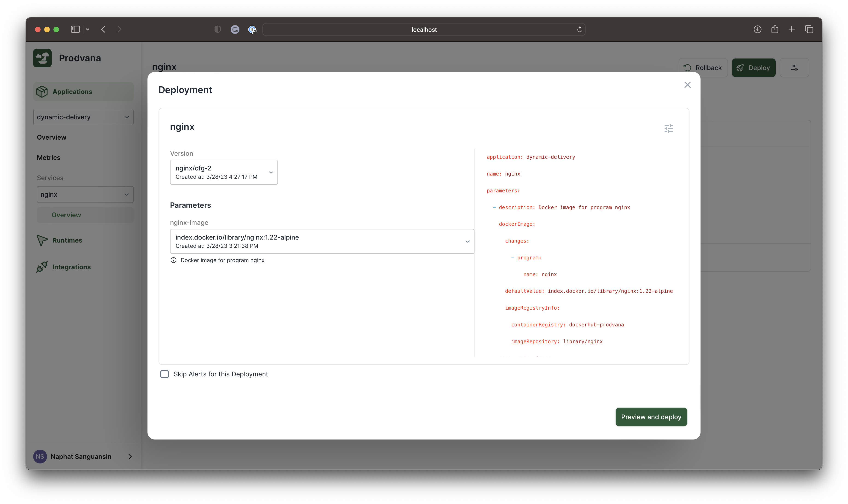Image resolution: width=848 pixels, height=504 pixels.
Task: Open the nginx-image docker image dropdown
Action: (322, 241)
